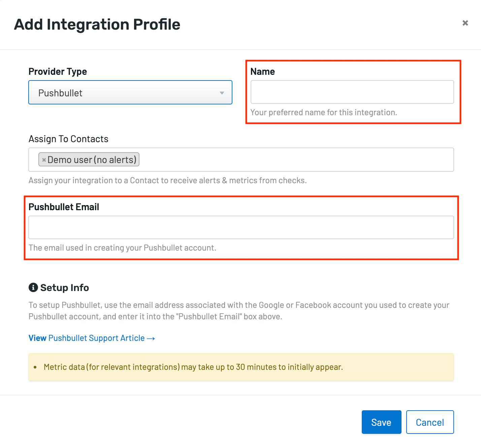
Task: Open the View Pushbullet Support Article link
Action: tap(92, 338)
